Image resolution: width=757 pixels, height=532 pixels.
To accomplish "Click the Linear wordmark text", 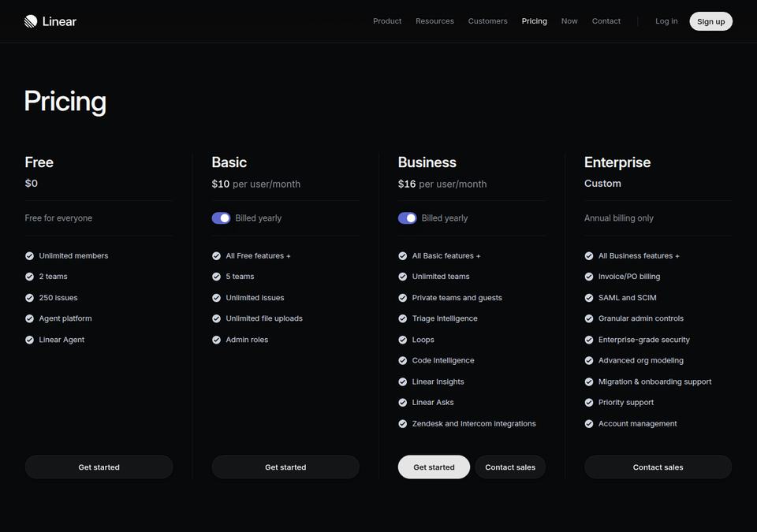I will pyautogui.click(x=59, y=21).
